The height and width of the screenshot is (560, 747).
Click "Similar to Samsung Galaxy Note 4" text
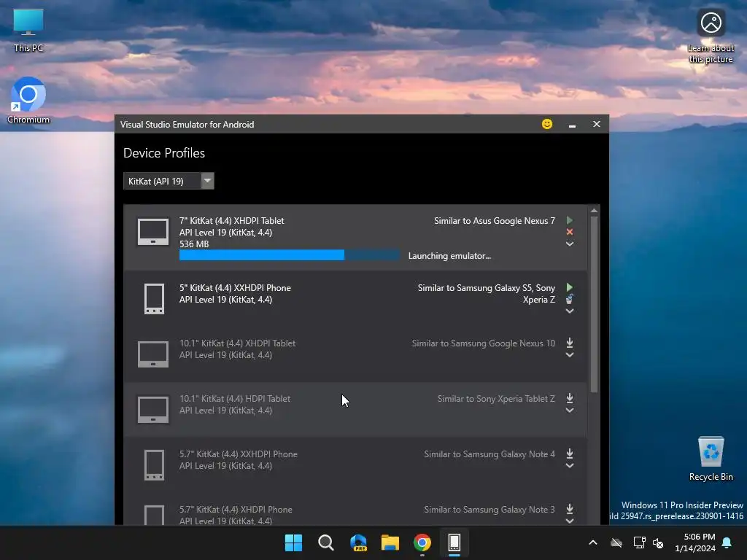[489, 454]
